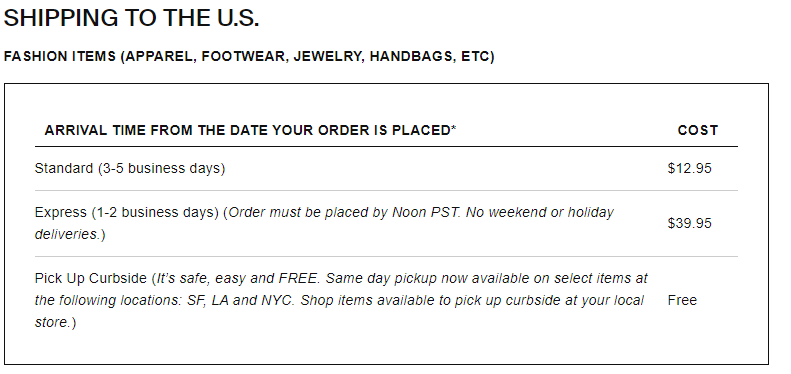Click the $39.95 express shipping cost
This screenshot has width=791, height=374.
point(690,223)
